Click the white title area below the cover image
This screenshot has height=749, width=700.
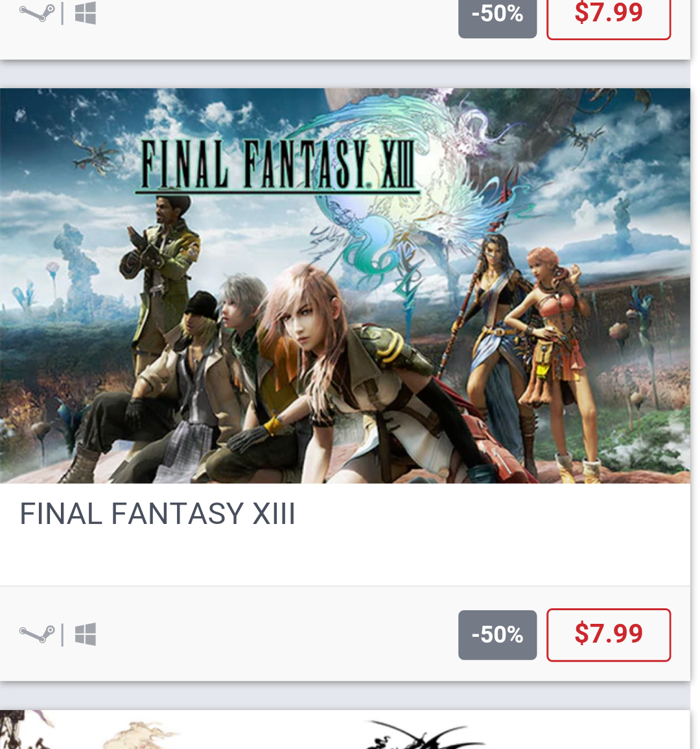(x=345, y=534)
